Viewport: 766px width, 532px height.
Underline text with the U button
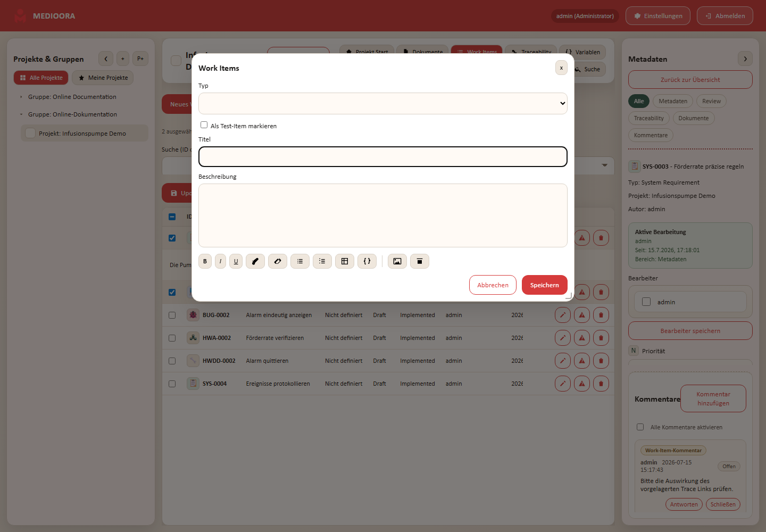pyautogui.click(x=236, y=261)
